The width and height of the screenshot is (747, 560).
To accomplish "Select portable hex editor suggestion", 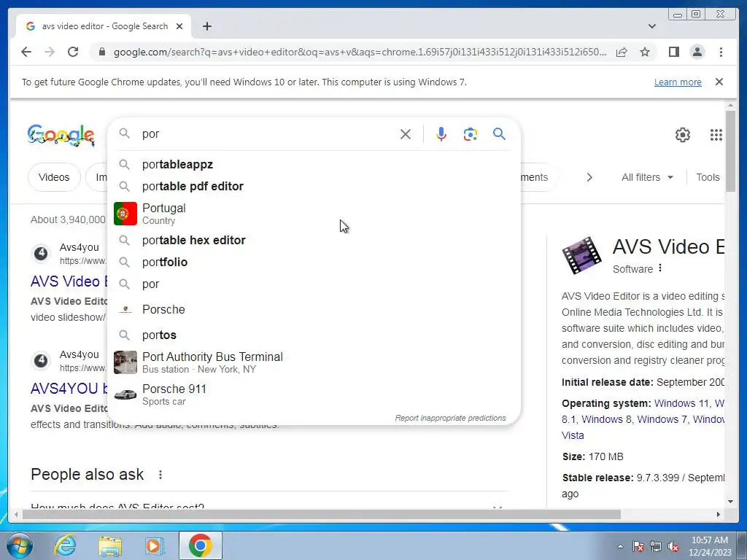I will click(314, 240).
